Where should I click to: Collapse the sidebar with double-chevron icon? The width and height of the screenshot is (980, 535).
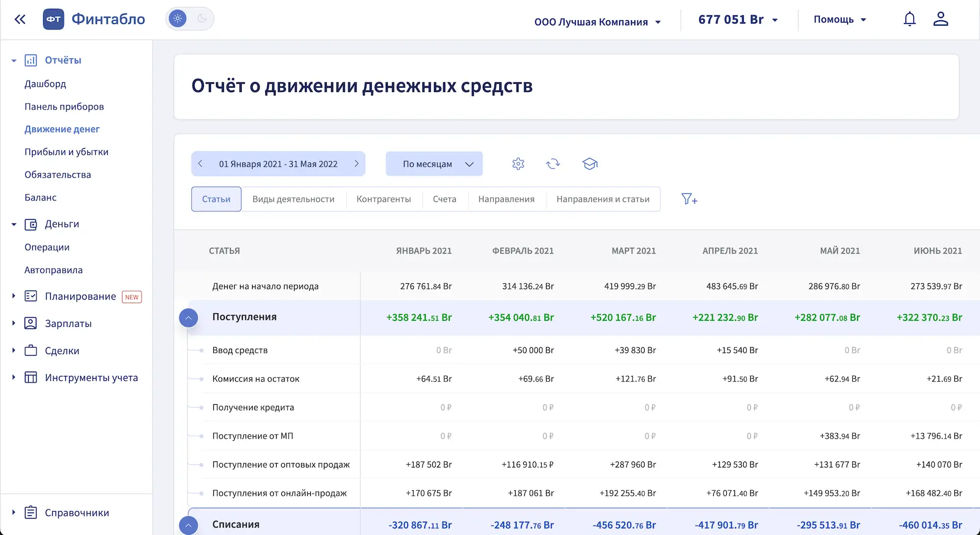pos(20,20)
